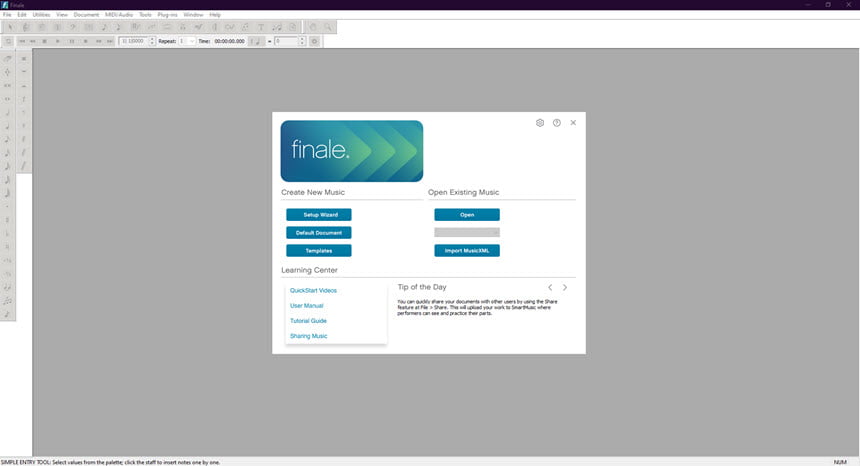The image size is (860, 466).
Task: Click the Stop button in playback controls
Action: 44,41
